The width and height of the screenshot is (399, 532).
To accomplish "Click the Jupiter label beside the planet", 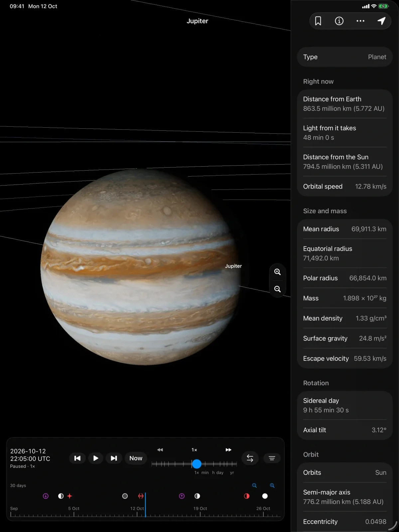I will click(x=233, y=266).
